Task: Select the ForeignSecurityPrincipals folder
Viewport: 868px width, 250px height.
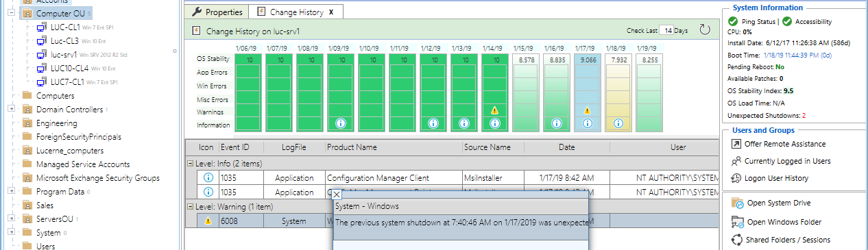Action: (78, 136)
